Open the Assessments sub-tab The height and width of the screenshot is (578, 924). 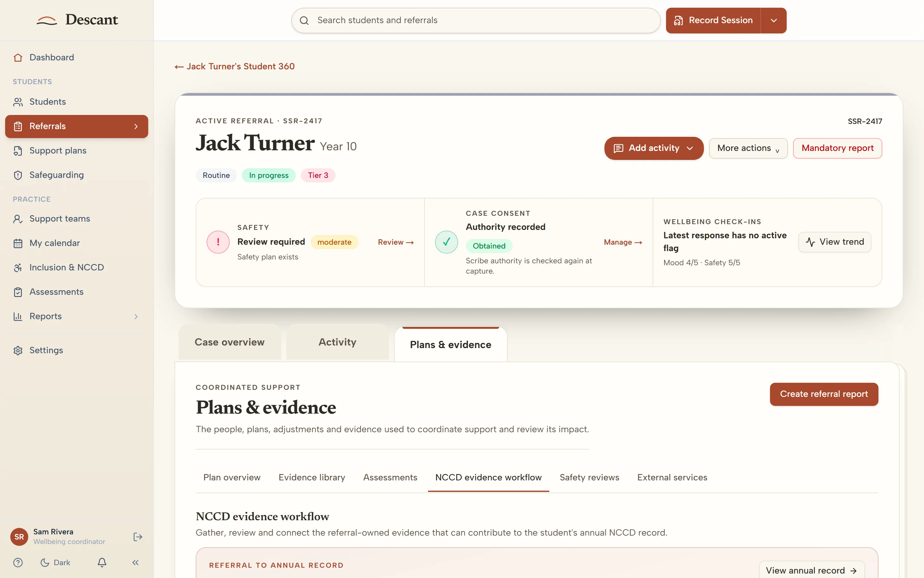pos(390,477)
